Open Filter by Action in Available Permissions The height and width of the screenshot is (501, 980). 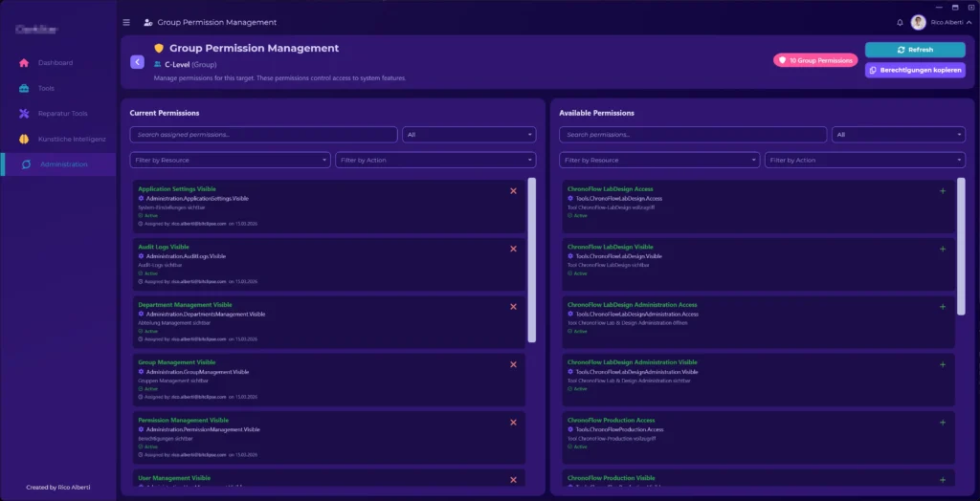865,160
